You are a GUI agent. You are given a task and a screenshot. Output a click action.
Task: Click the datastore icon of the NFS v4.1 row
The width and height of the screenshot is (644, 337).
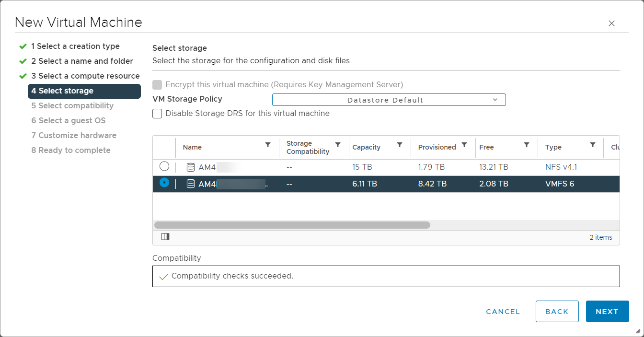coord(191,167)
